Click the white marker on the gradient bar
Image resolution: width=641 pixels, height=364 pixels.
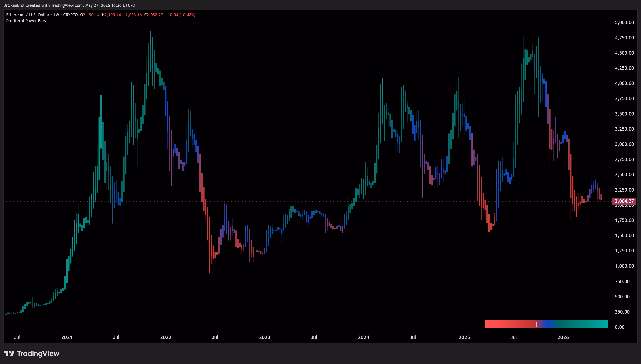coord(537,324)
